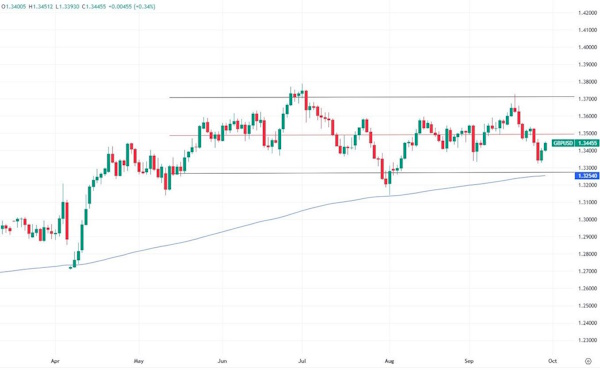Click the GBPUSD symbol price tag
The width and height of the screenshot is (600, 370).
(x=564, y=143)
